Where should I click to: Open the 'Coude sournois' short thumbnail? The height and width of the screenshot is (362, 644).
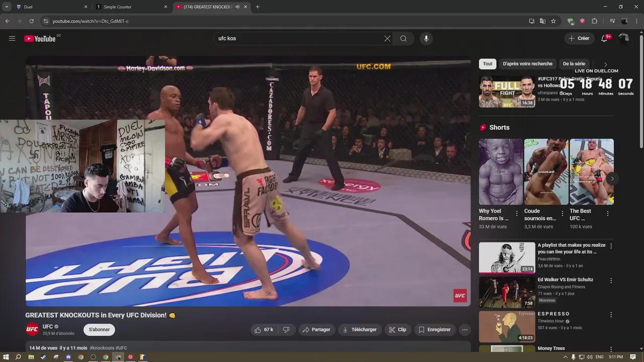[x=546, y=171]
